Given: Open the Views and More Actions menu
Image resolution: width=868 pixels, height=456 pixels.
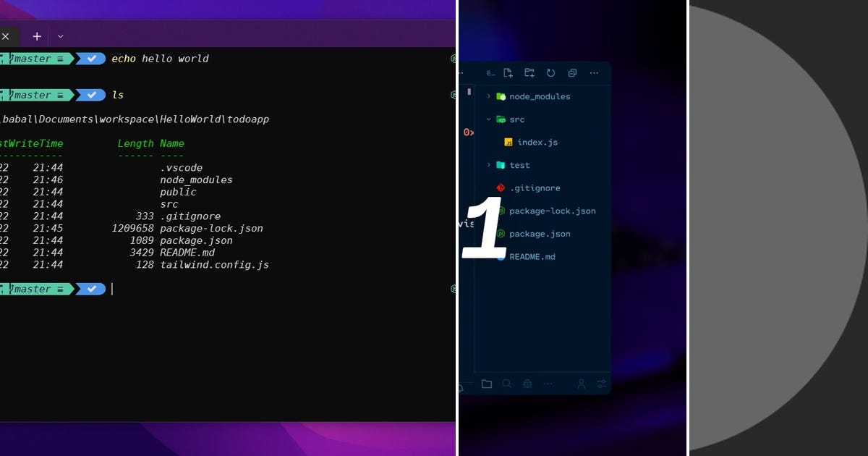Looking at the screenshot, I should point(594,73).
